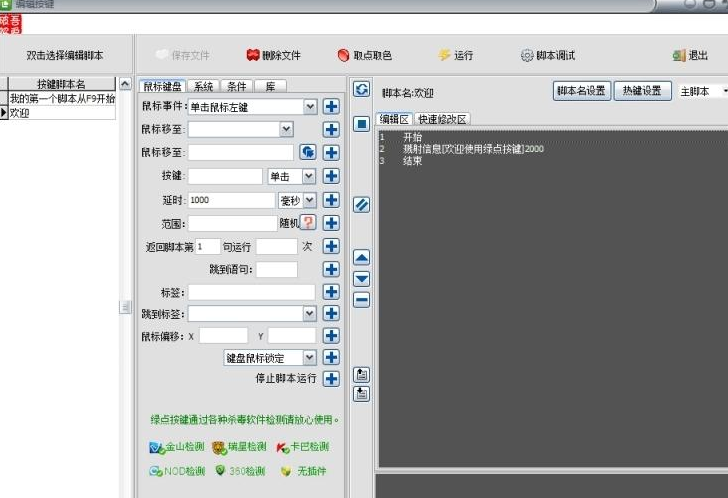Switch to the 系统 tab
Image resolution: width=728 pixels, height=498 pixels.
(203, 86)
